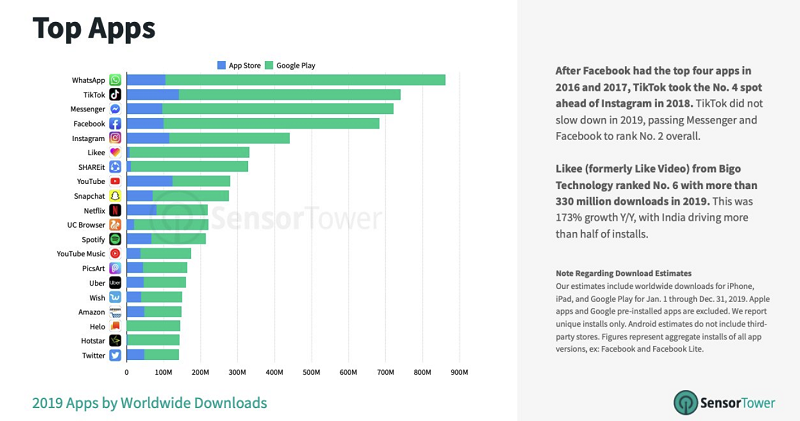This screenshot has width=800, height=421.
Task: Click the "PicsArt" row label
Action: pyautogui.click(x=93, y=268)
